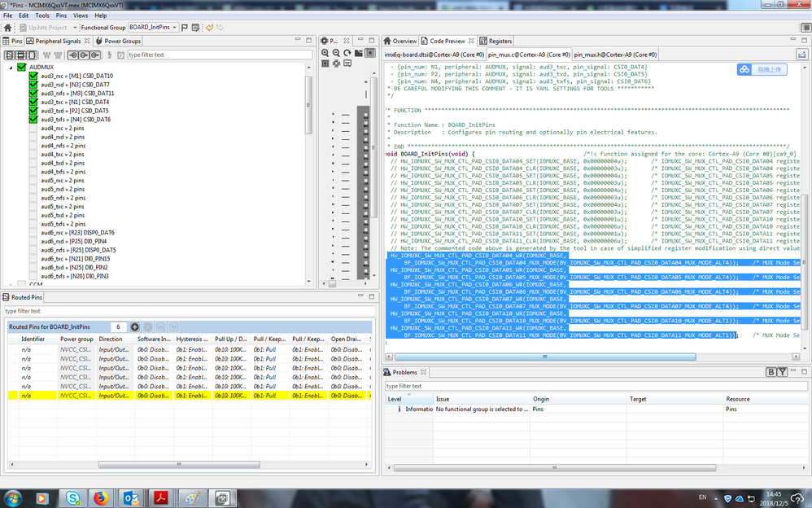Open Skype from the taskbar
The image size is (812, 508).
(x=73, y=499)
